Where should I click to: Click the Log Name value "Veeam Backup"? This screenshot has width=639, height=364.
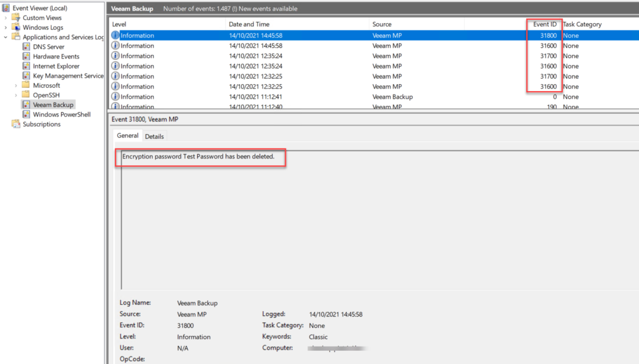(197, 303)
